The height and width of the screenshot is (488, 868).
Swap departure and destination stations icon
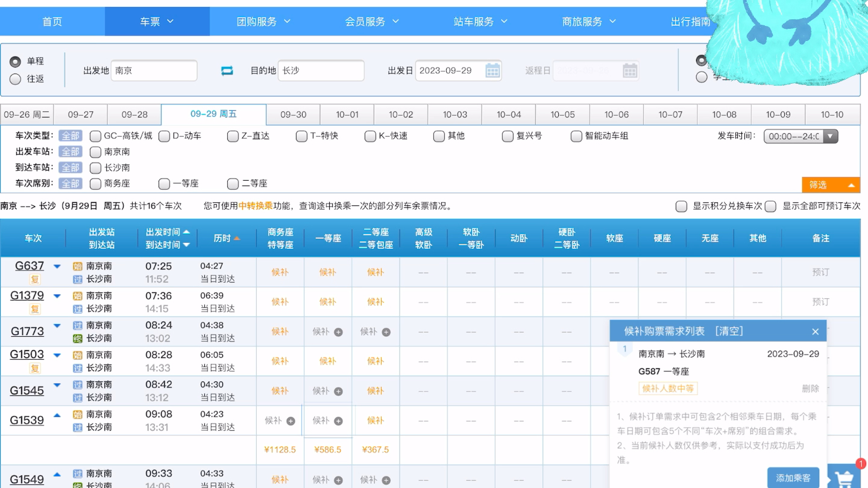click(227, 70)
